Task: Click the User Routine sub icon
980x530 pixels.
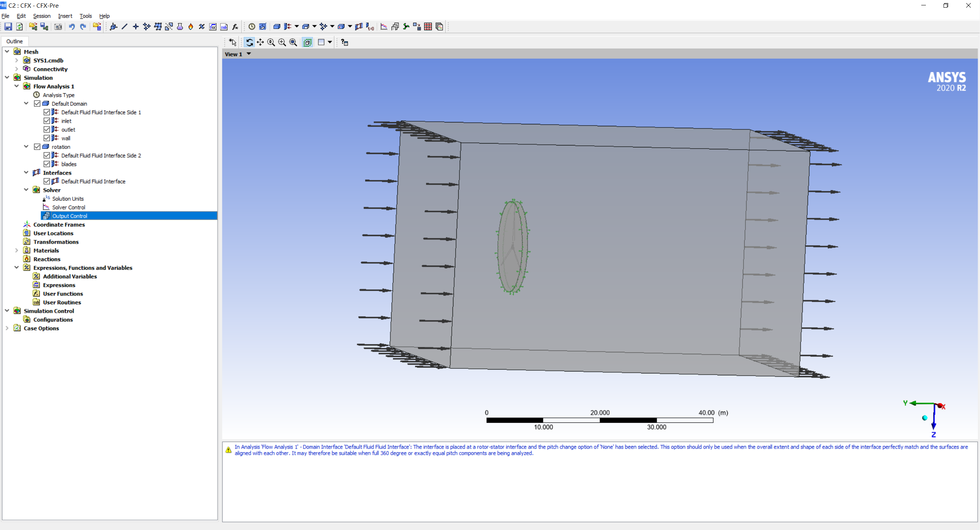Action: 224,26
